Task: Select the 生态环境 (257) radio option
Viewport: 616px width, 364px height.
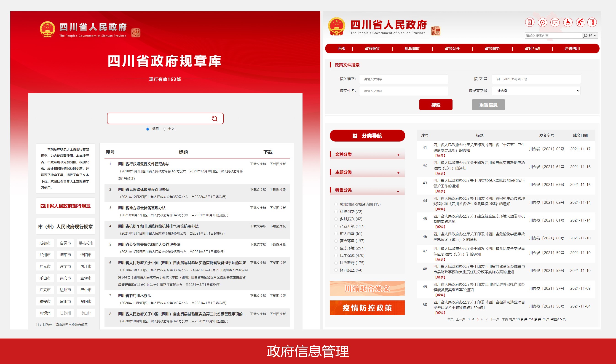Action: [336, 248]
